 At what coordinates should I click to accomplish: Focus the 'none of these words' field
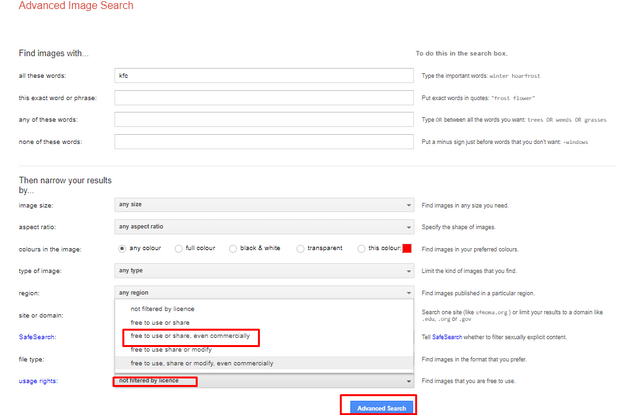pyautogui.click(x=264, y=142)
